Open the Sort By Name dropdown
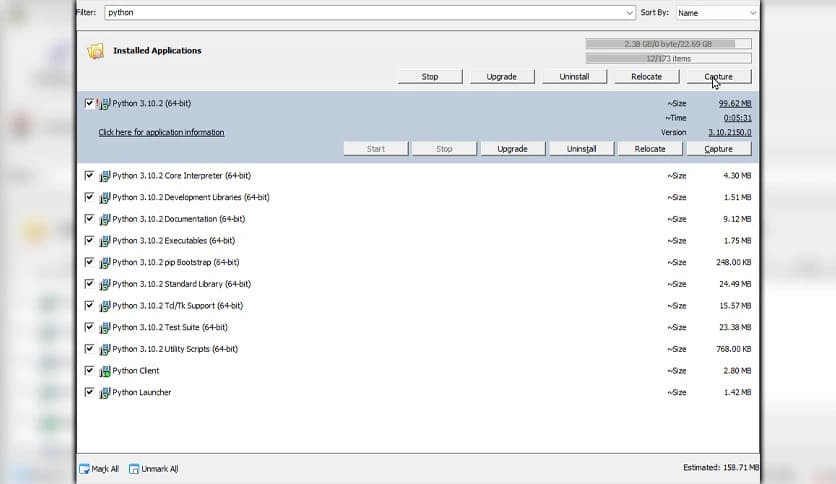 point(717,13)
